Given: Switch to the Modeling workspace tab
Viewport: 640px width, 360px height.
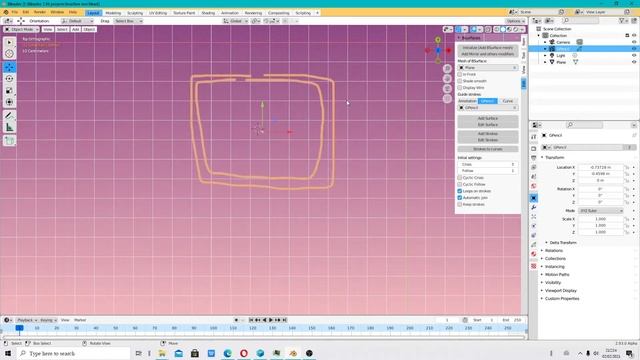Looking at the screenshot, I should [113, 13].
